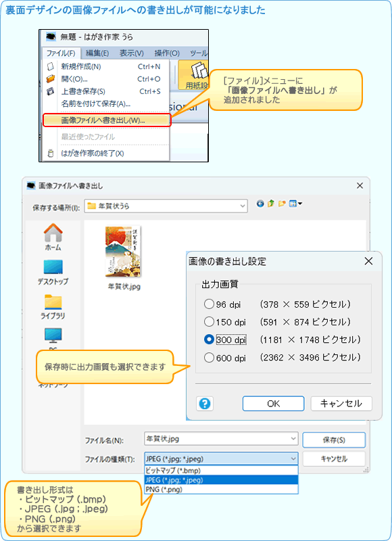The height and width of the screenshot is (541, 392).
Task: Open the ファイル(F) menu
Action: (x=61, y=53)
